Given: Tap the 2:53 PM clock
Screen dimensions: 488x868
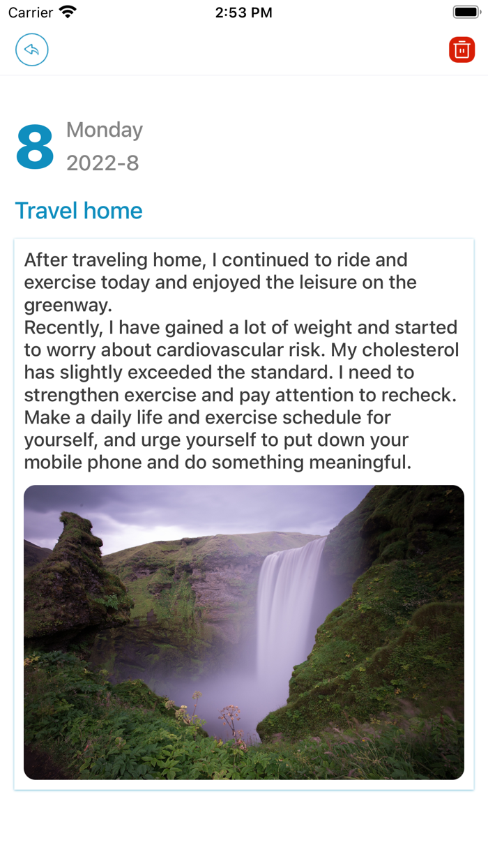Looking at the screenshot, I should pos(243,13).
